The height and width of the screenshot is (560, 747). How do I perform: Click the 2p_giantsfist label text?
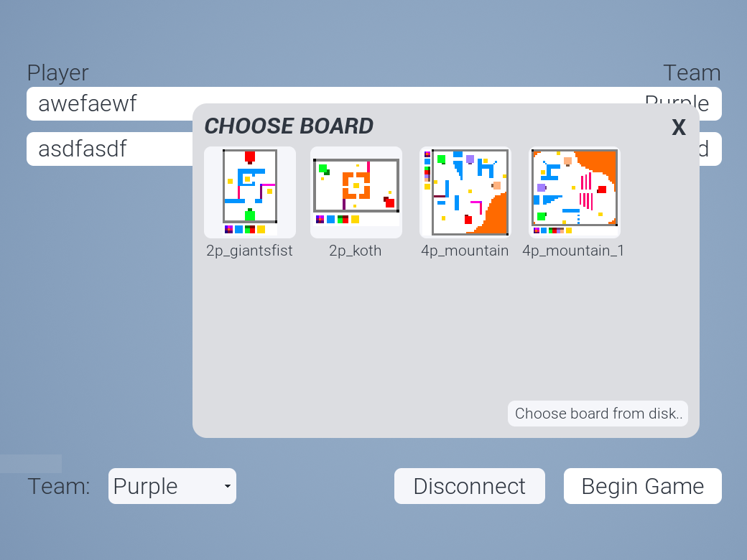249,251
